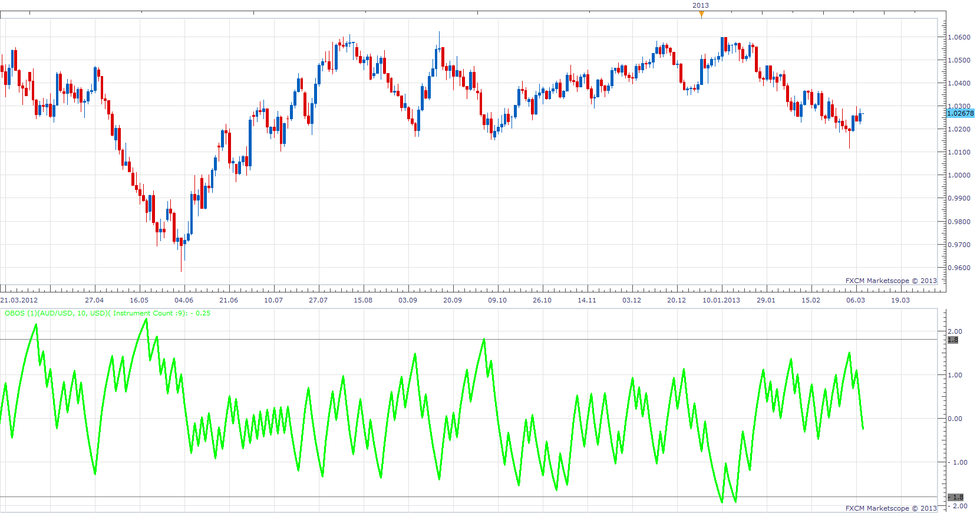This screenshot has width=980, height=513.
Task: Click FXCM Marketscope copyright in indicator pane
Action: [891, 508]
